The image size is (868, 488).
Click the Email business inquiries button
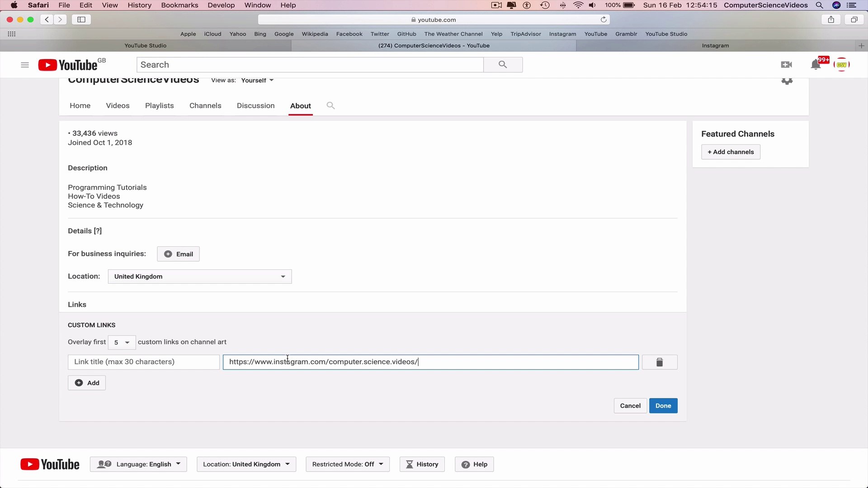coord(178,253)
